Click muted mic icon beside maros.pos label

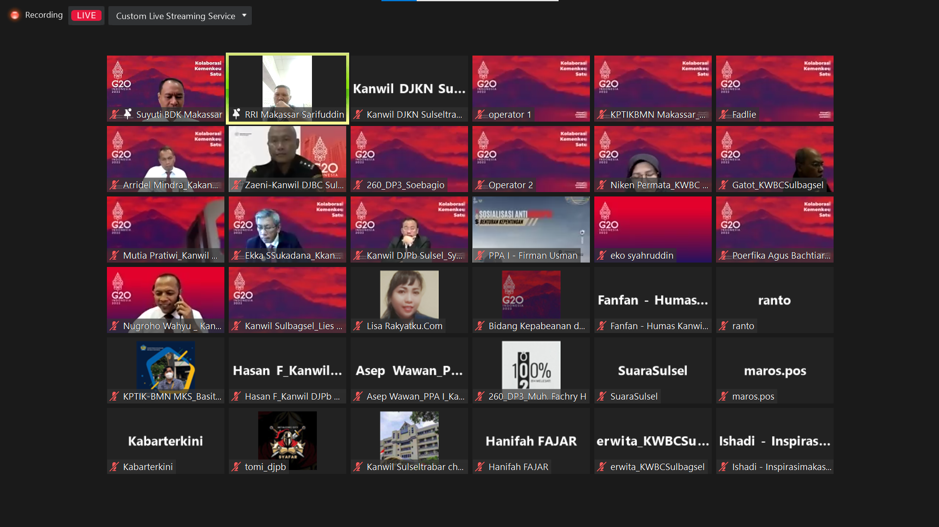tap(724, 397)
